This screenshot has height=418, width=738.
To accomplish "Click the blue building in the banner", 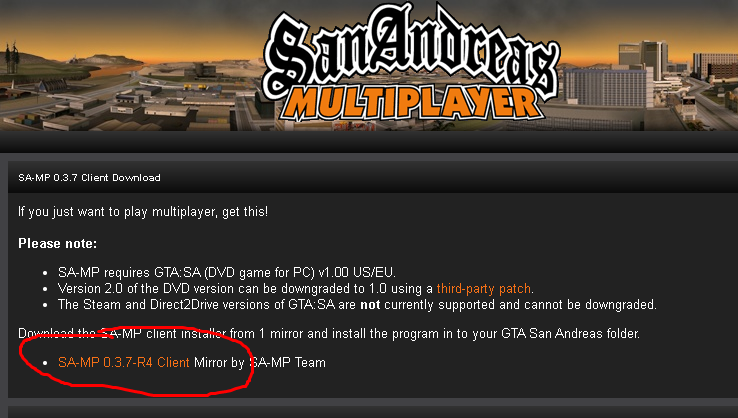I will tap(607, 87).
